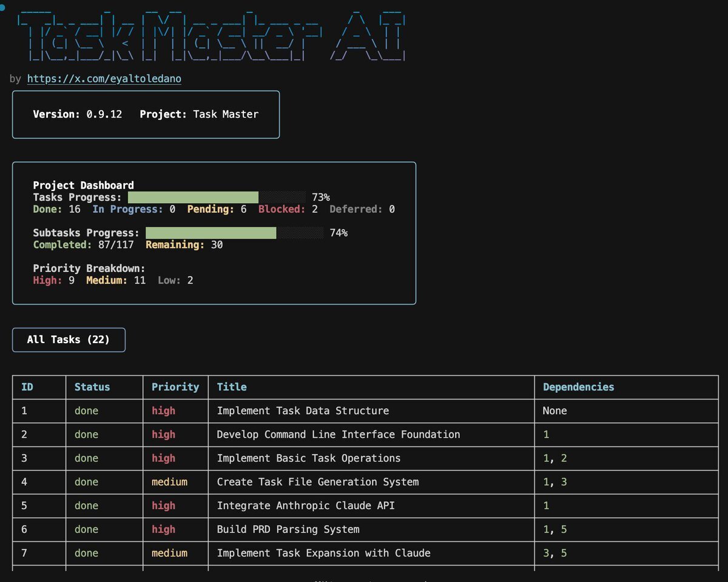Click the All Tasks (22) box
The height and width of the screenshot is (582, 728).
click(x=69, y=339)
